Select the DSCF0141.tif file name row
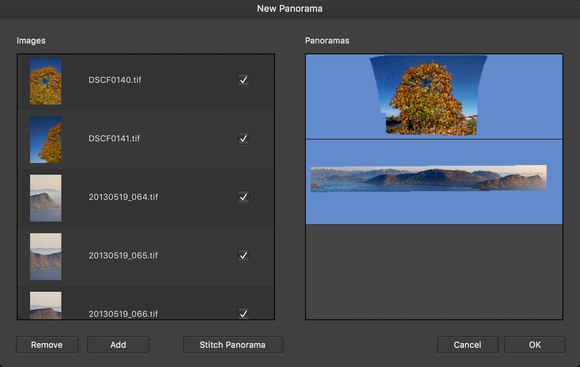The height and width of the screenshot is (367, 580). pyautogui.click(x=146, y=139)
